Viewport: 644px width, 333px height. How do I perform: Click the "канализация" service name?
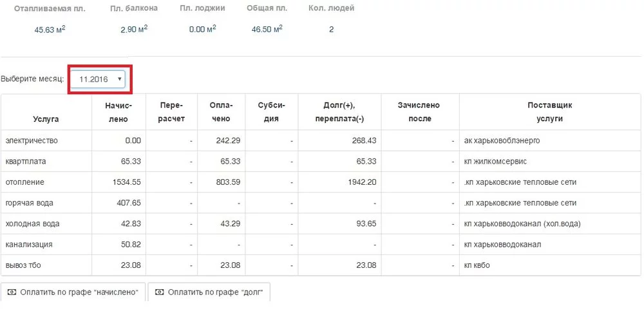pos(28,245)
